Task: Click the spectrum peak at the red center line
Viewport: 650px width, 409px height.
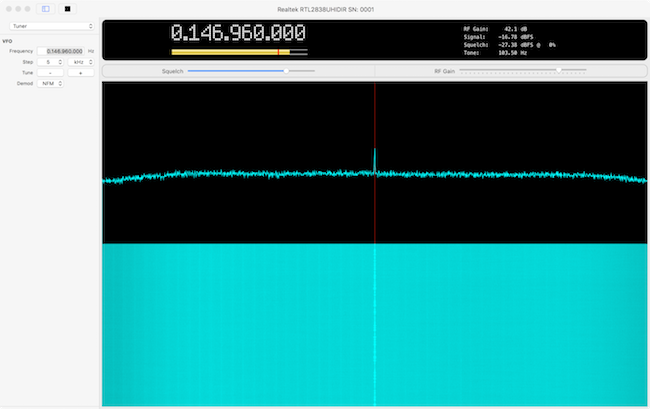Action: pyautogui.click(x=375, y=160)
